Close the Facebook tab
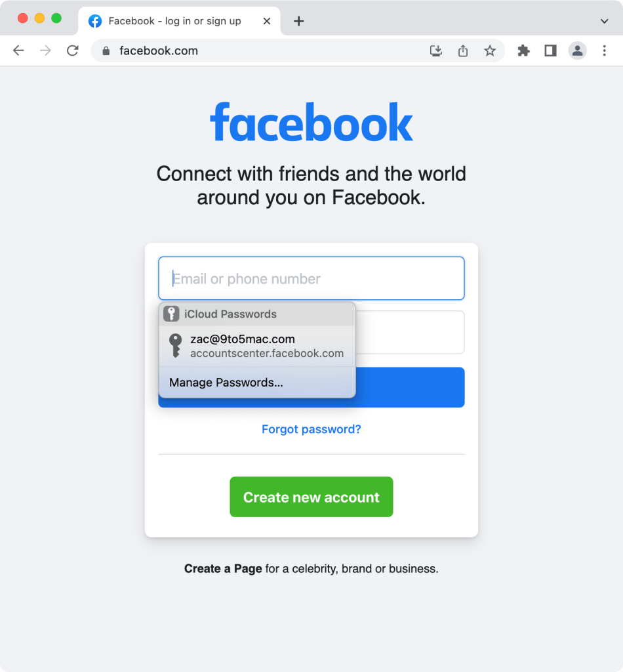Screen dimensions: 623x672 267,21
